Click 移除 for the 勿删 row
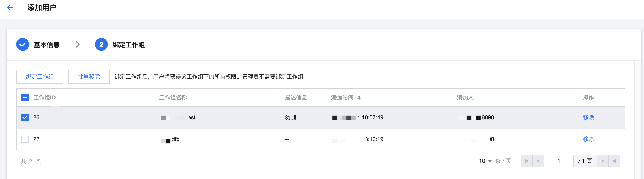 [588, 117]
